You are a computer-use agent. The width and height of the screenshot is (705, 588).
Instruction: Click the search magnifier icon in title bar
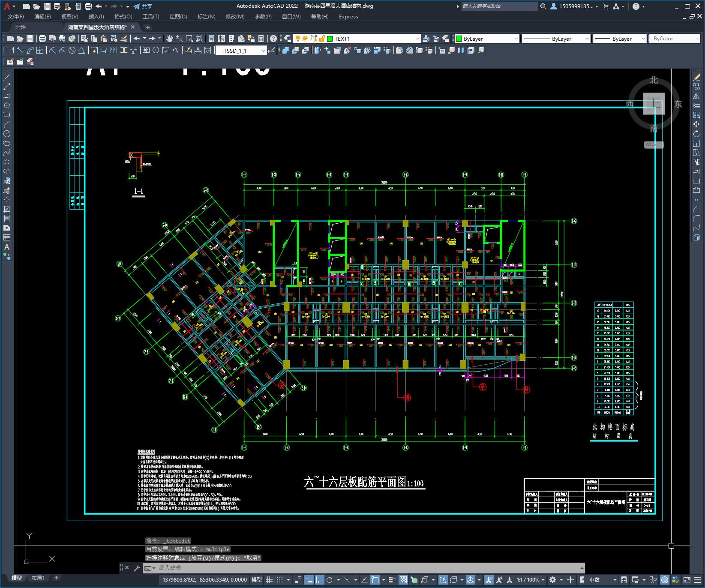pyautogui.click(x=543, y=6)
